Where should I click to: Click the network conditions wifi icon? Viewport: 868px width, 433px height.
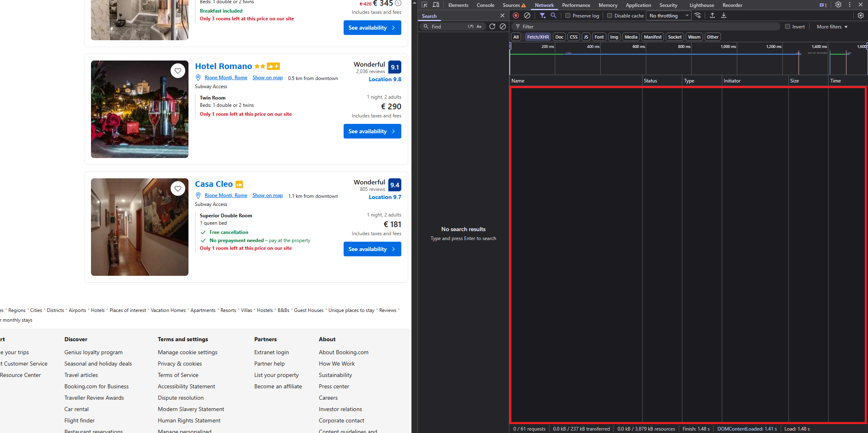click(x=698, y=15)
